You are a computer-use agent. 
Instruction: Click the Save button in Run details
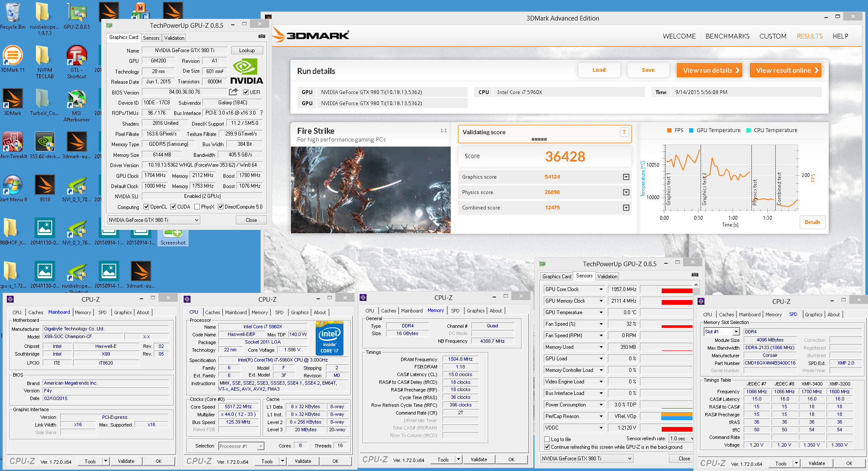point(648,70)
